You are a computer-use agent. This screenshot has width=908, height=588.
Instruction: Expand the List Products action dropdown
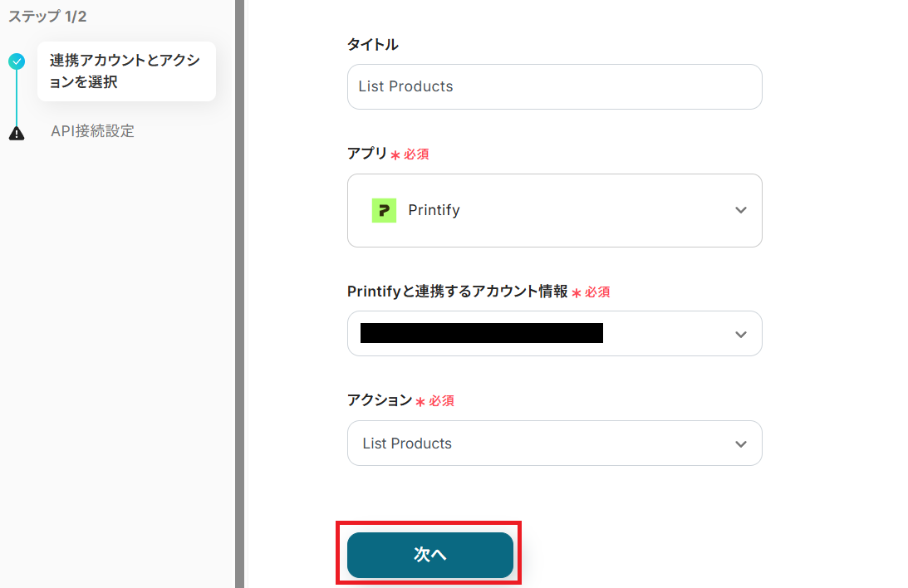coord(554,443)
